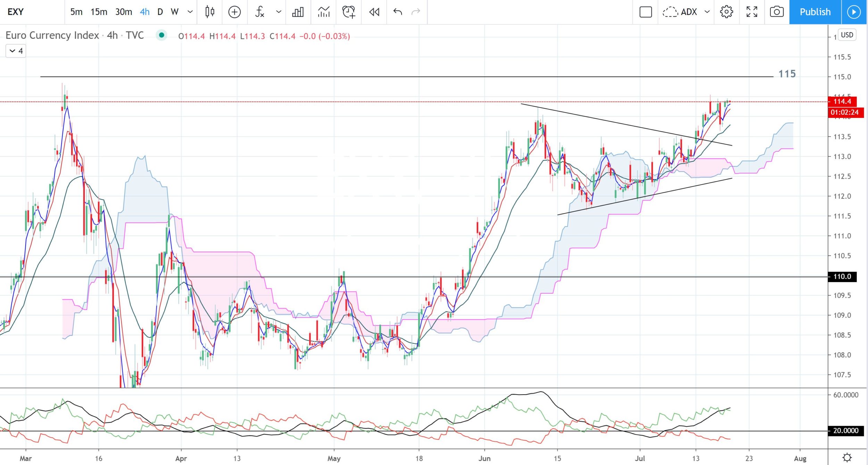Viewport: 868px width, 465px height.
Task: Start bar replay with the rewind icon
Action: pyautogui.click(x=374, y=12)
